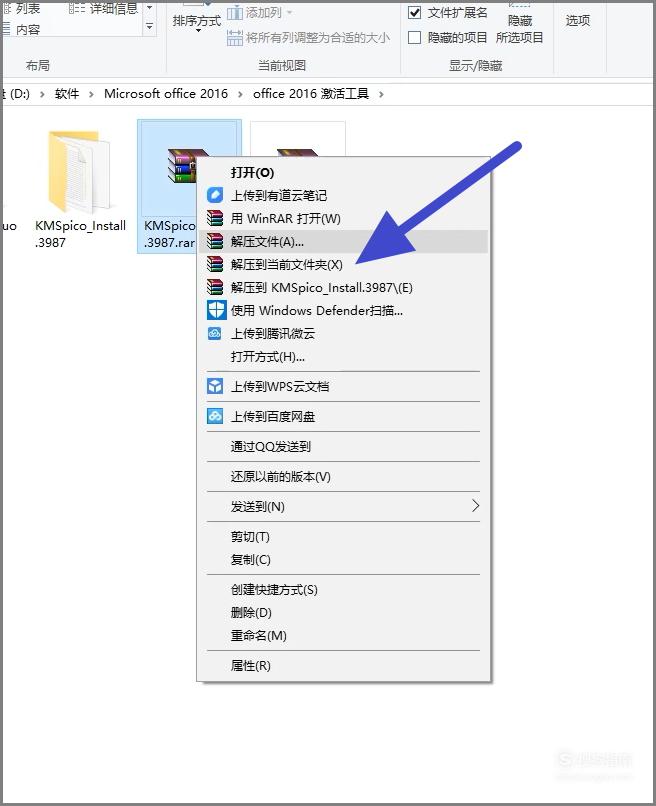Click the KMSpico_Install .3987 folder name
The image size is (656, 806).
80,234
